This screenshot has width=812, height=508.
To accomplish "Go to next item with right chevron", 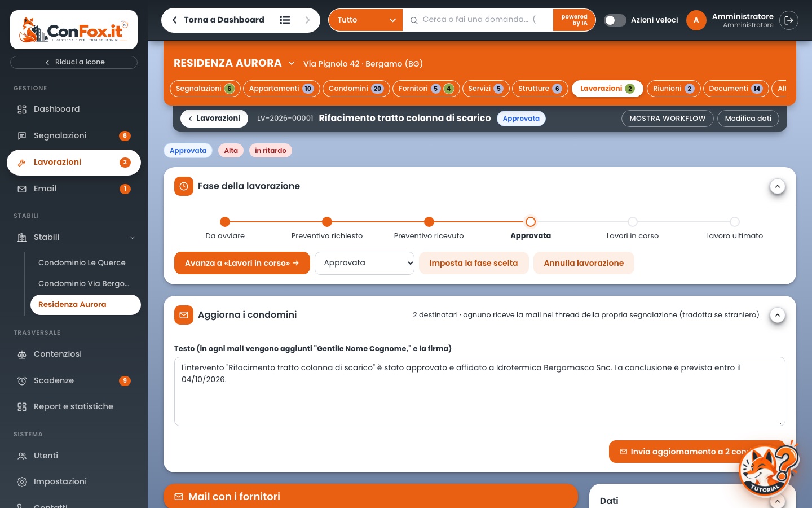I will click(x=307, y=20).
